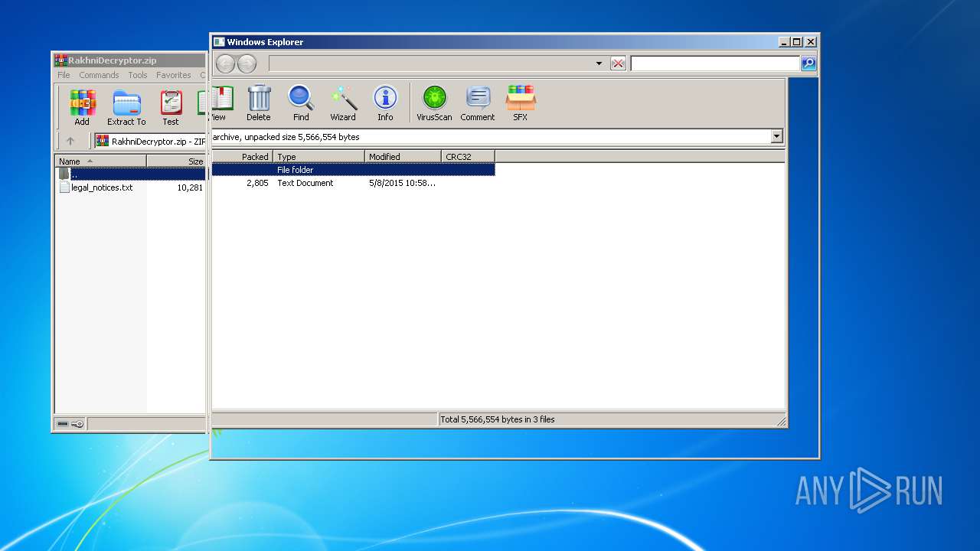Sort by the Size column header
Screen dimensions: 980x551
pyautogui.click(x=176, y=161)
